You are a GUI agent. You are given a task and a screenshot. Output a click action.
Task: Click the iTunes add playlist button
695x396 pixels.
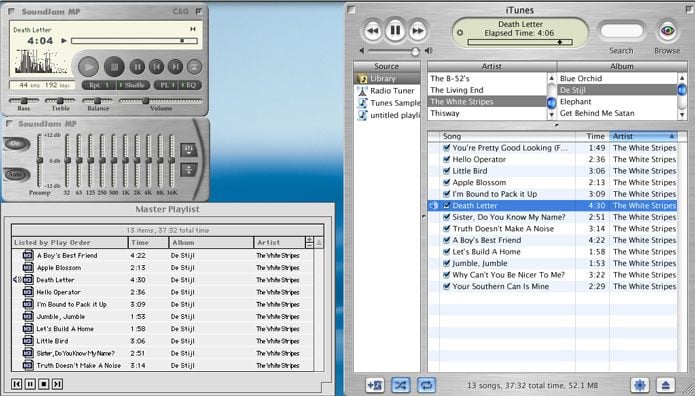tap(375, 385)
